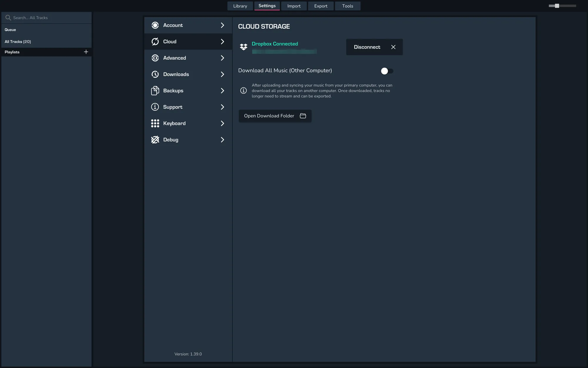The image size is (588, 368).
Task: Click the Backups documents icon
Action: (x=155, y=91)
